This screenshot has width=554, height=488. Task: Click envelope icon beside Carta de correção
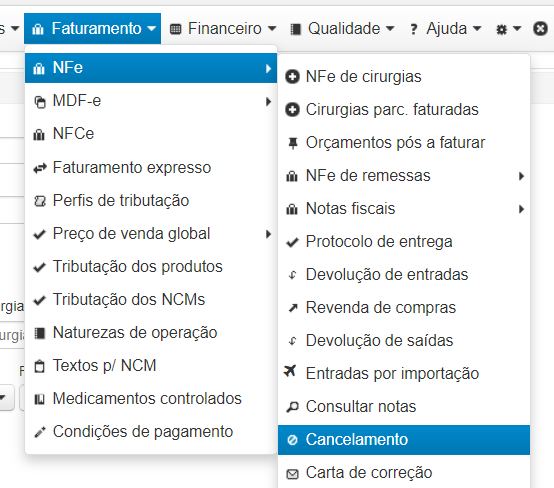point(292,474)
